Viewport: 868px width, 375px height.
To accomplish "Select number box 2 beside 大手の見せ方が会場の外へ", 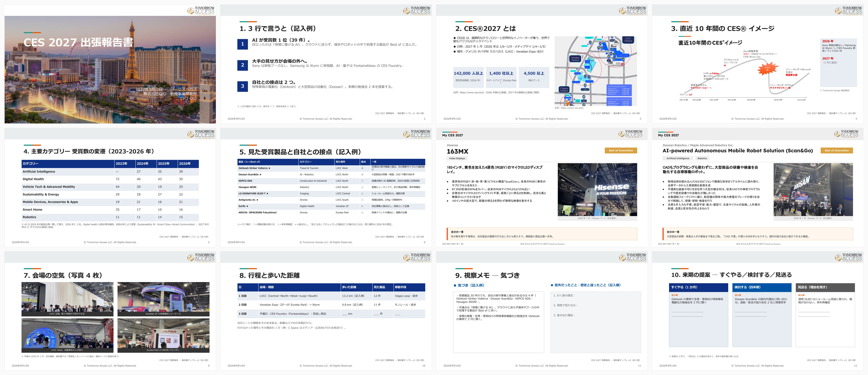I will click(x=242, y=65).
